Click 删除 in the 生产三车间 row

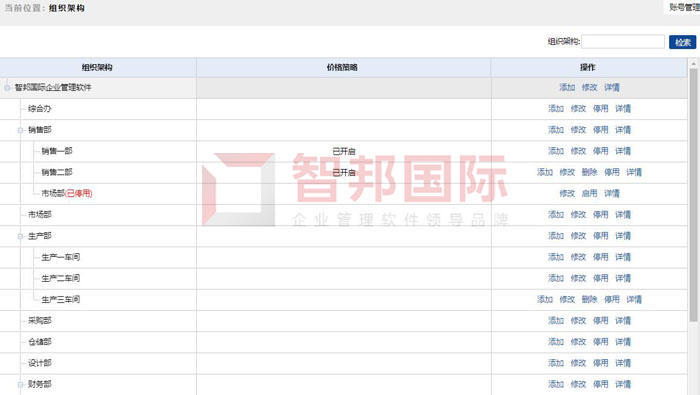point(589,299)
